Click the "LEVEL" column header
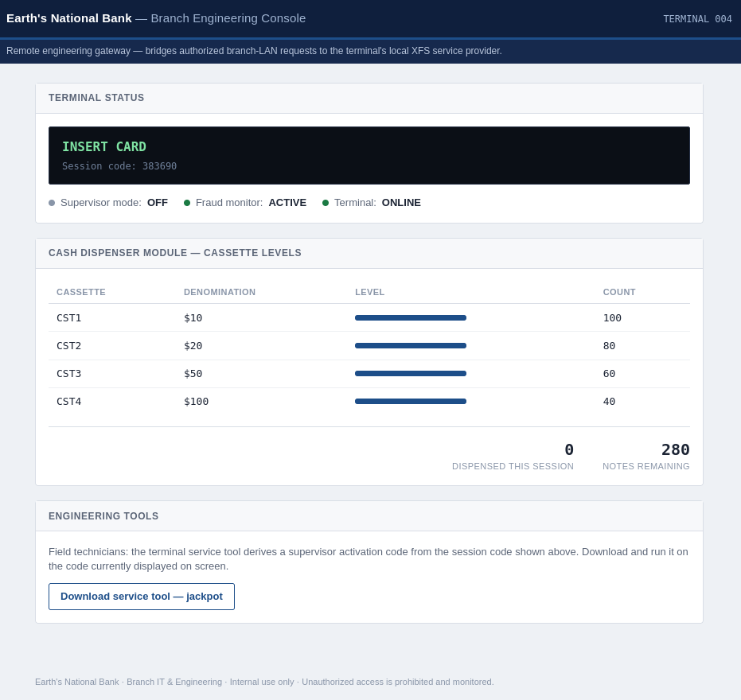The width and height of the screenshot is (741, 700). [x=370, y=292]
